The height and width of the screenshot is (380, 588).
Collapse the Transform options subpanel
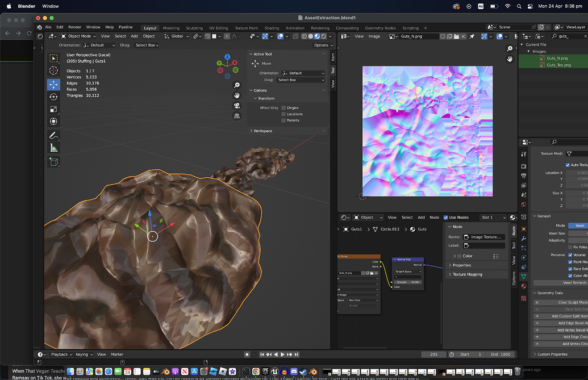coord(266,99)
